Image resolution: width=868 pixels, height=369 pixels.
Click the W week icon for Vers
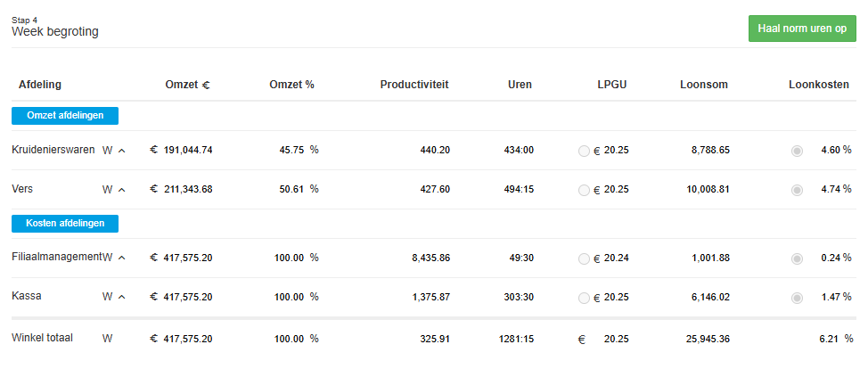click(107, 190)
